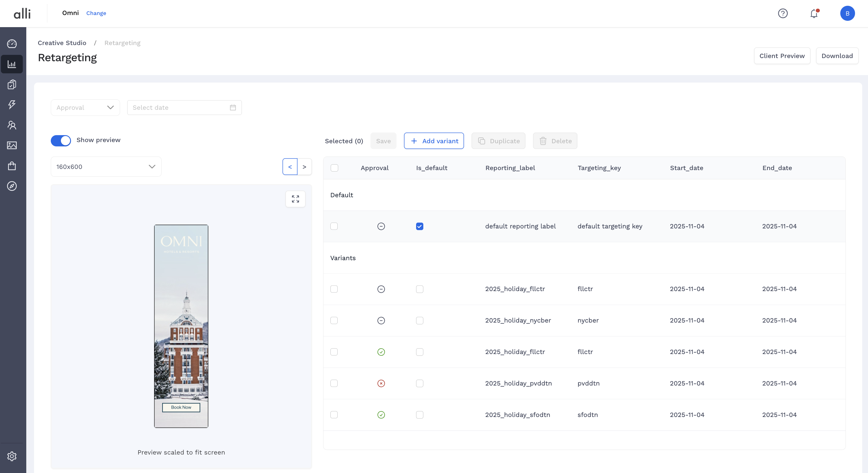Click the bar chart sidebar icon
The image size is (868, 473).
tap(12, 64)
